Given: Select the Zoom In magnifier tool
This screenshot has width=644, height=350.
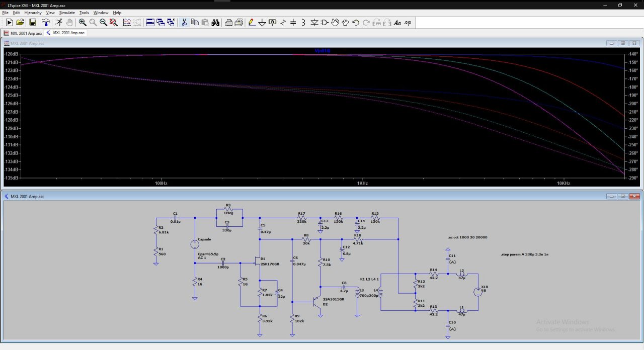Looking at the screenshot, I should click(x=83, y=23).
